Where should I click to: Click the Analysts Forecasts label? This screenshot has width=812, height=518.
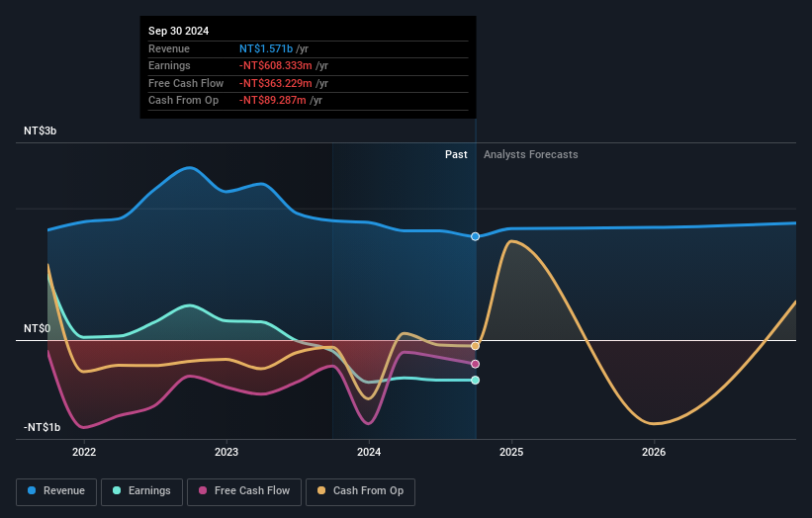531,154
